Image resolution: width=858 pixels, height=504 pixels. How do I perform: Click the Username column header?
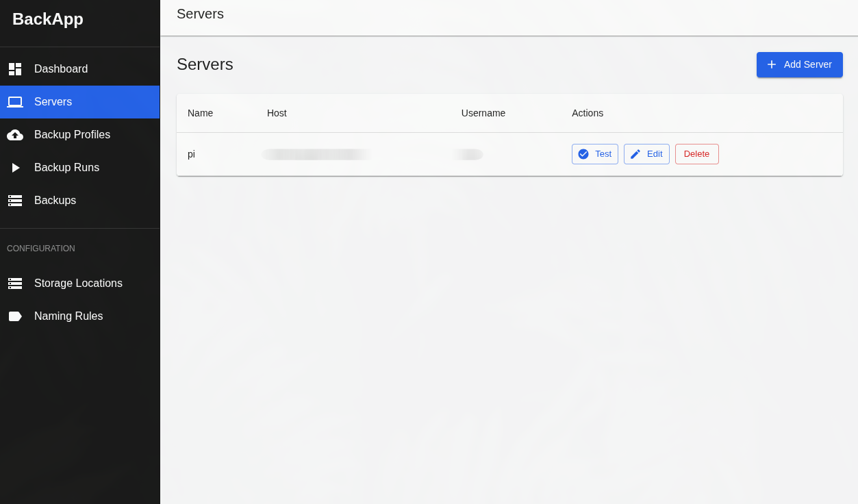coord(483,113)
